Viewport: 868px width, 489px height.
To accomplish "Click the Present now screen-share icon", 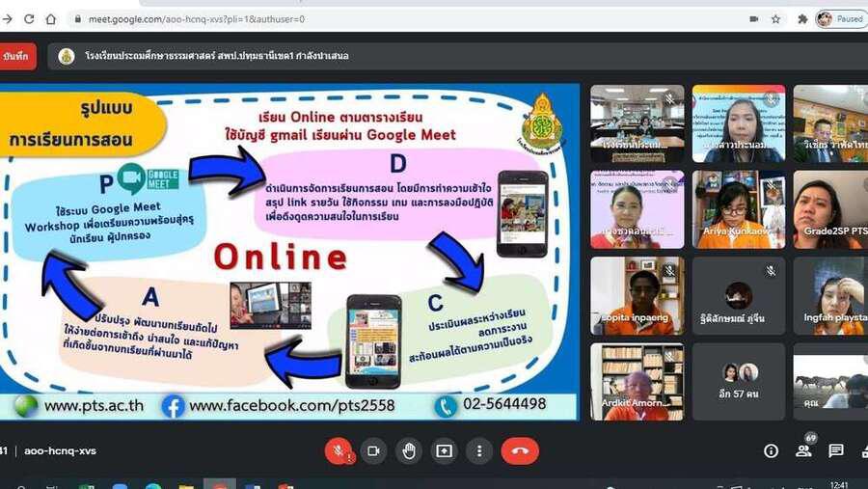I will click(x=444, y=450).
